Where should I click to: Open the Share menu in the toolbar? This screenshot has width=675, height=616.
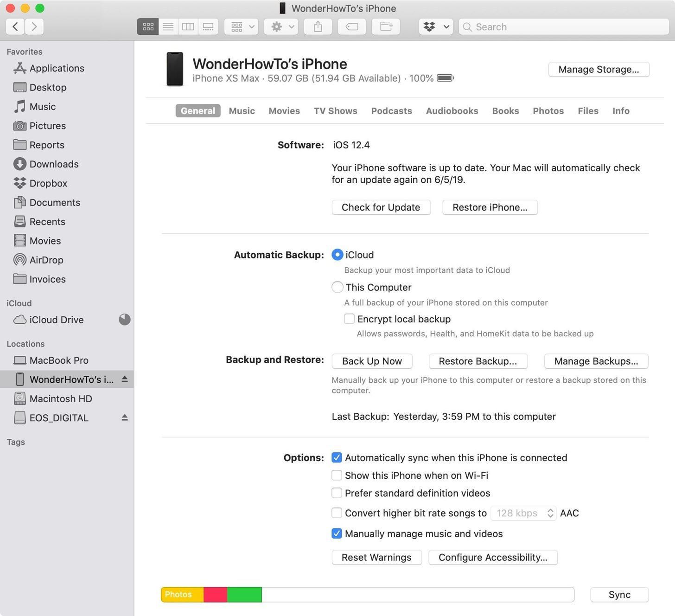(317, 26)
